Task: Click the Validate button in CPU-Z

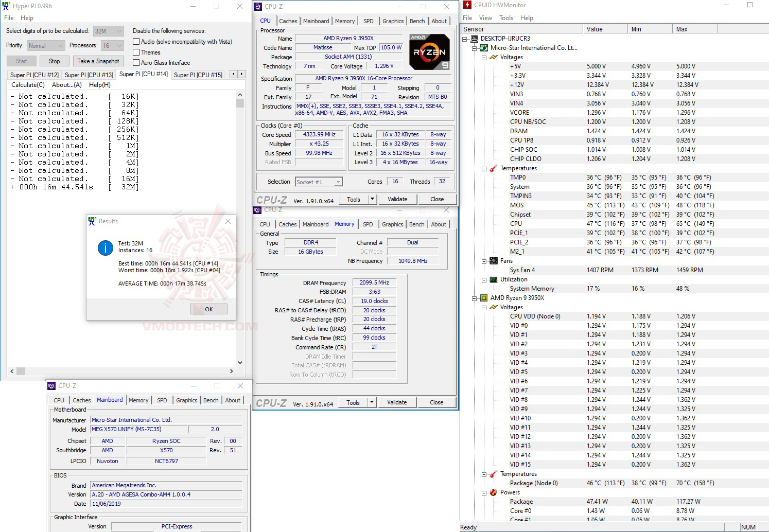Action: tap(397, 199)
